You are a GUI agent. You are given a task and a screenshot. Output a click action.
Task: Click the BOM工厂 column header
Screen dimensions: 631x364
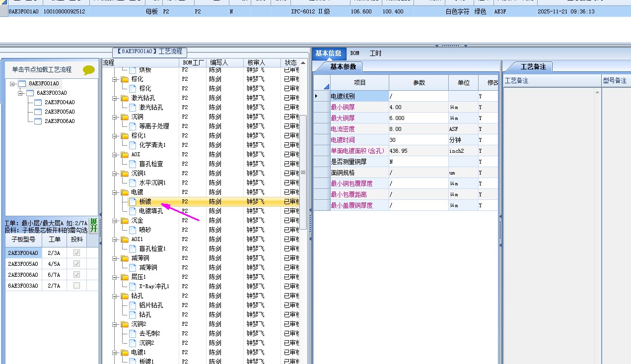click(193, 62)
